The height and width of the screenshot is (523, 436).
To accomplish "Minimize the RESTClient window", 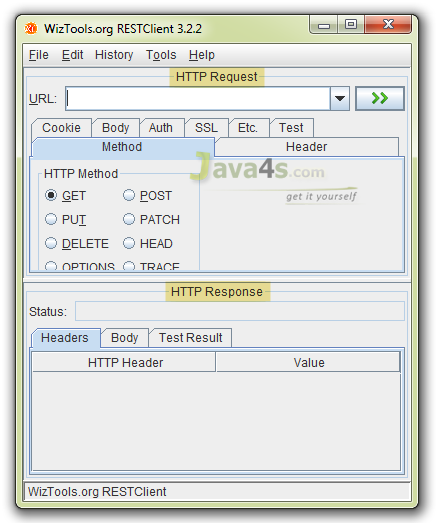I will pos(324,25).
